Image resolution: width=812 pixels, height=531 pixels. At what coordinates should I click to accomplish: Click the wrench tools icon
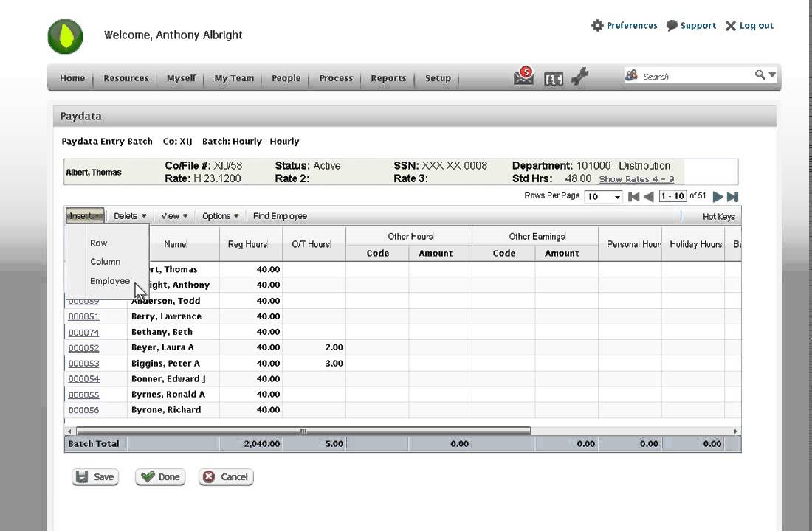(x=580, y=77)
